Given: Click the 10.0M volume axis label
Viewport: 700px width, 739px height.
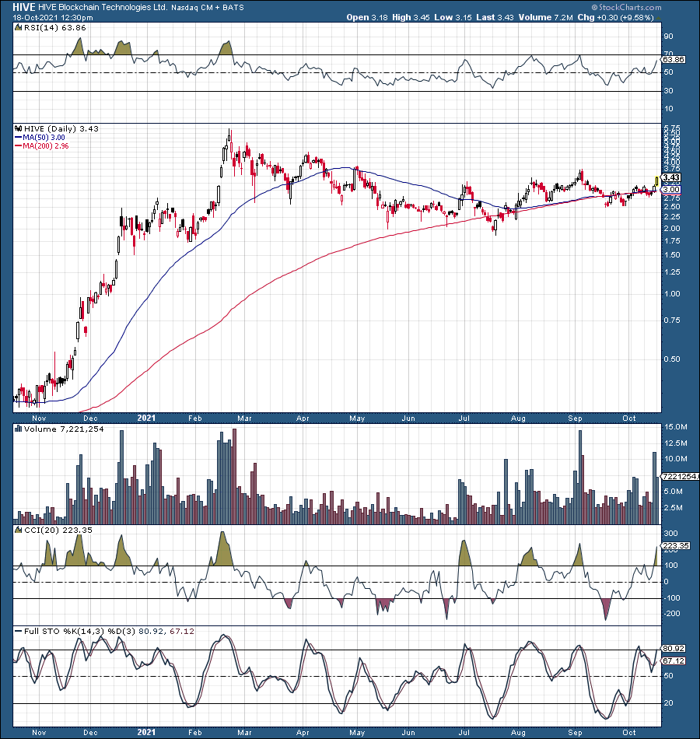Looking at the screenshot, I should pyautogui.click(x=675, y=459).
